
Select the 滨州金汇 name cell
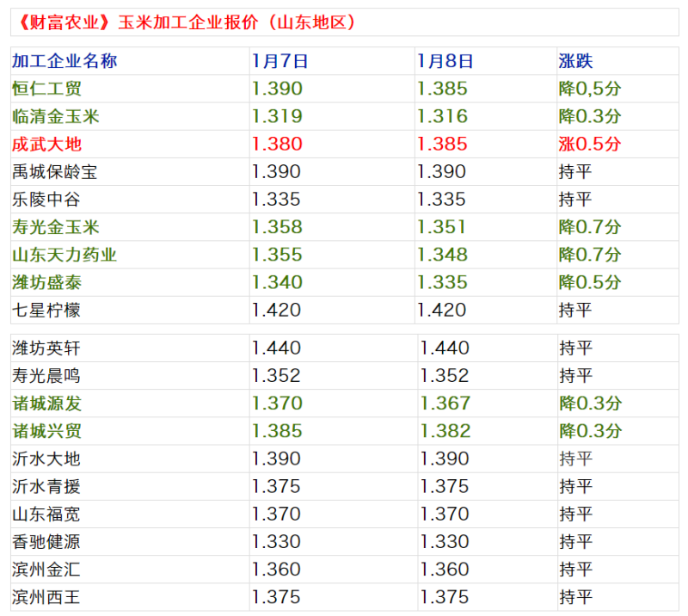click(x=46, y=570)
